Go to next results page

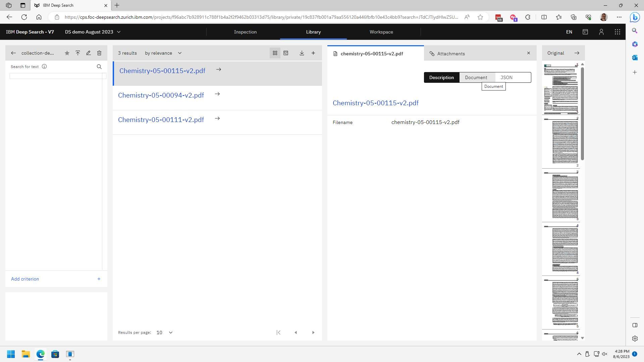coord(313,333)
